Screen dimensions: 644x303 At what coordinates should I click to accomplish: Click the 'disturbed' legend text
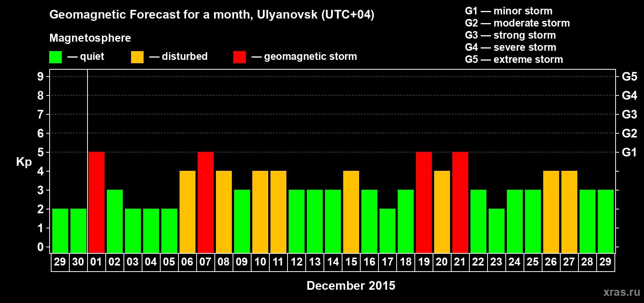184,56
